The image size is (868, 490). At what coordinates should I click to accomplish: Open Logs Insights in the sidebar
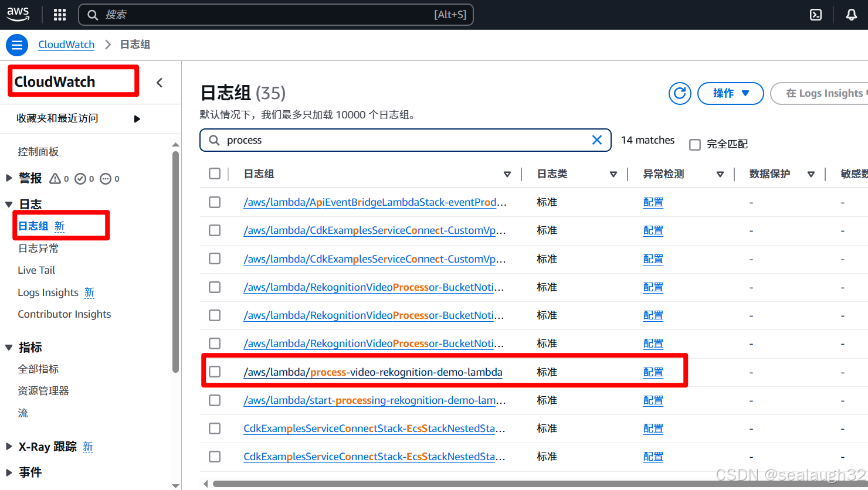pos(48,292)
